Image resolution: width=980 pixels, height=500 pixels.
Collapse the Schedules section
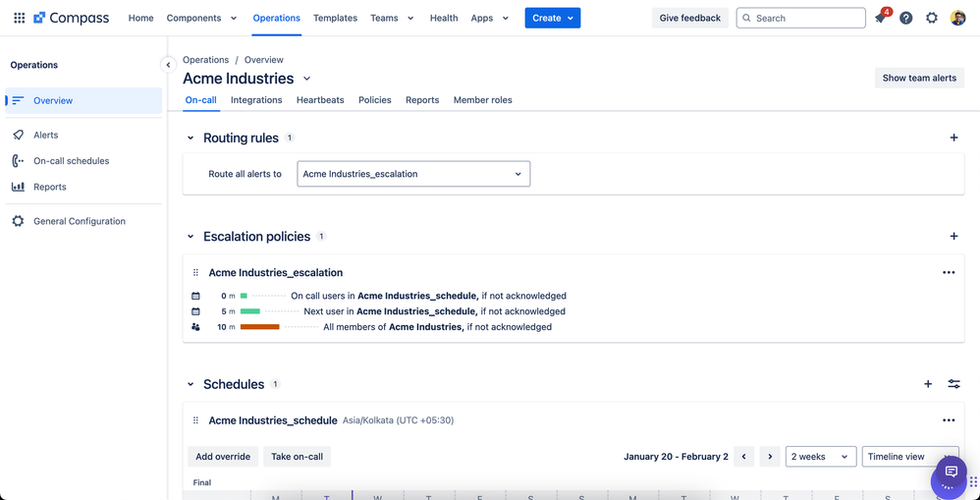click(x=191, y=384)
